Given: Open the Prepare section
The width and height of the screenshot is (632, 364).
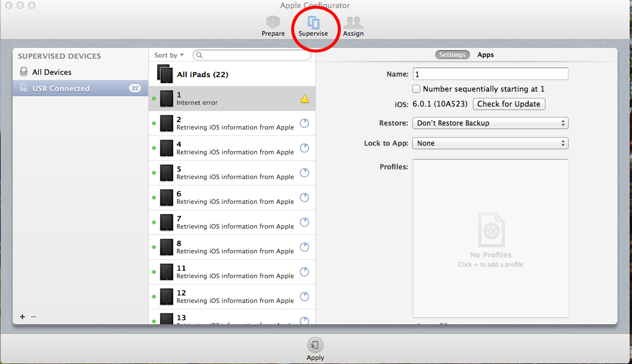Looking at the screenshot, I should 273,26.
